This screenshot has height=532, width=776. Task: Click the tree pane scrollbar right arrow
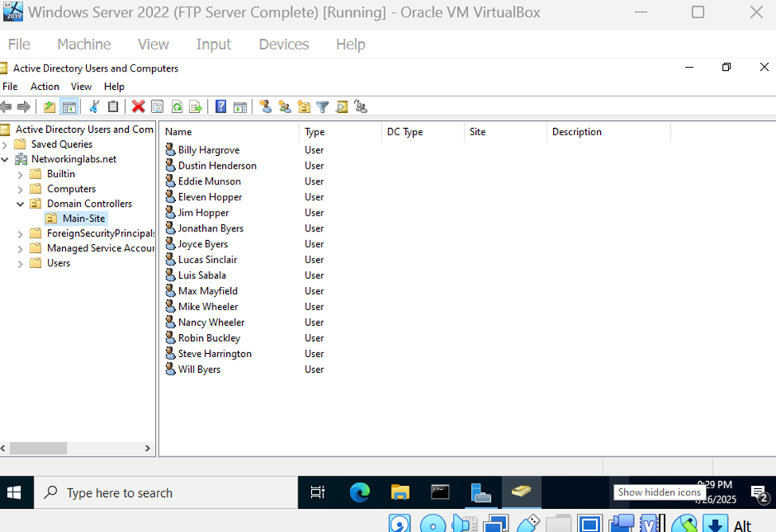147,449
